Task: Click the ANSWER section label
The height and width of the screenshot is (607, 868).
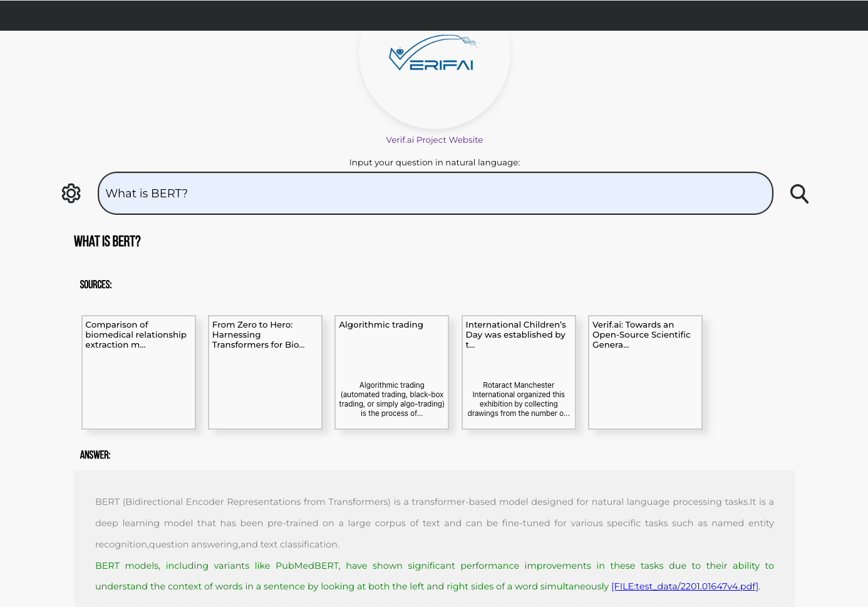Action: (x=95, y=455)
